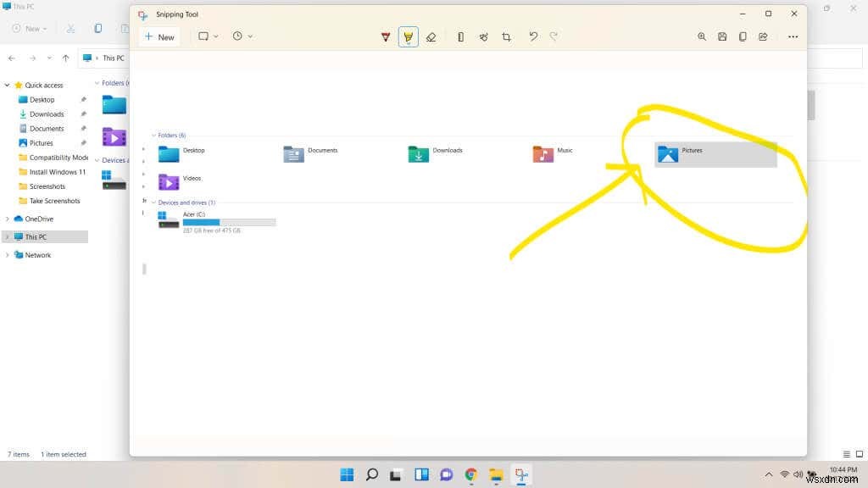Open the See more (...) menu
The width and height of the screenshot is (868, 488).
(x=793, y=36)
